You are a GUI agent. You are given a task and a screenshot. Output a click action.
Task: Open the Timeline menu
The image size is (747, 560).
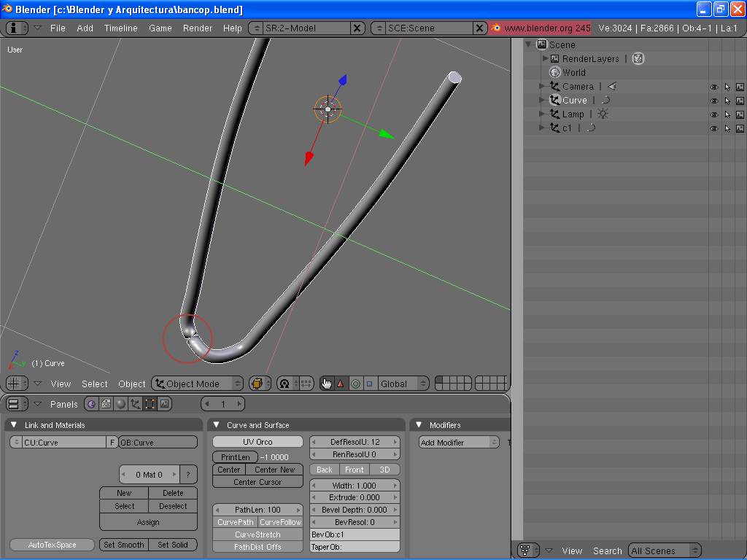120,28
